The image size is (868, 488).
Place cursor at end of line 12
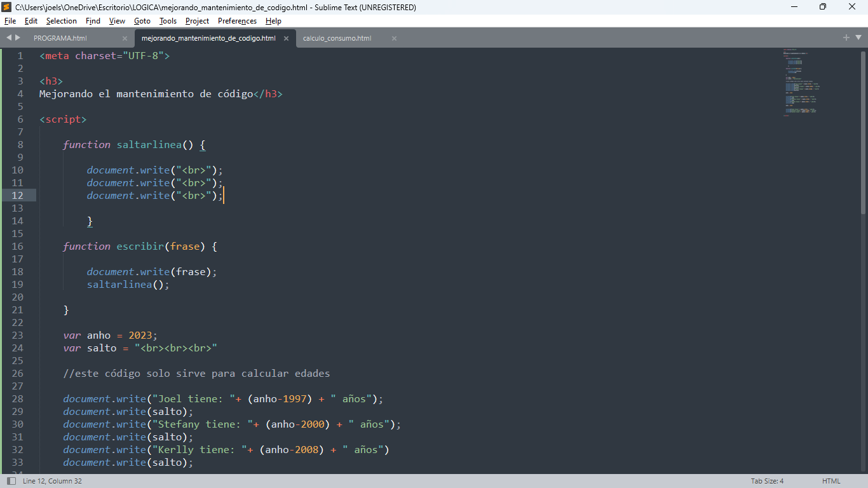pyautogui.click(x=224, y=196)
